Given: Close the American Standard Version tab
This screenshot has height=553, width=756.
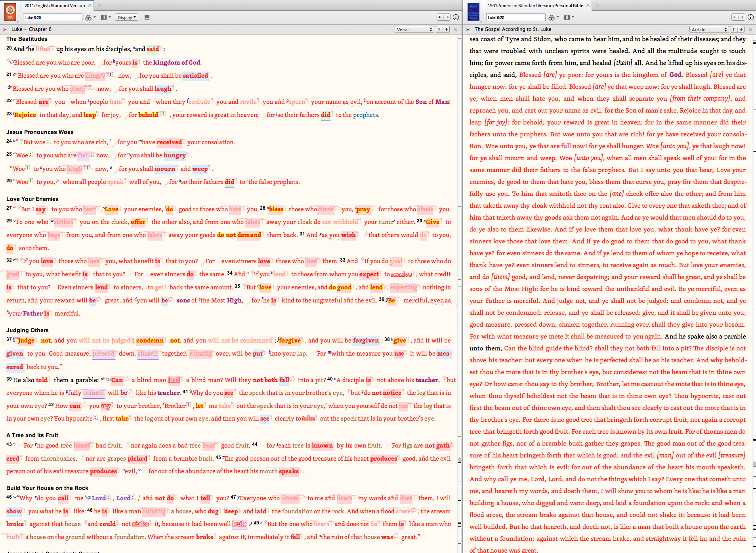Looking at the screenshot, I should coord(588,6).
